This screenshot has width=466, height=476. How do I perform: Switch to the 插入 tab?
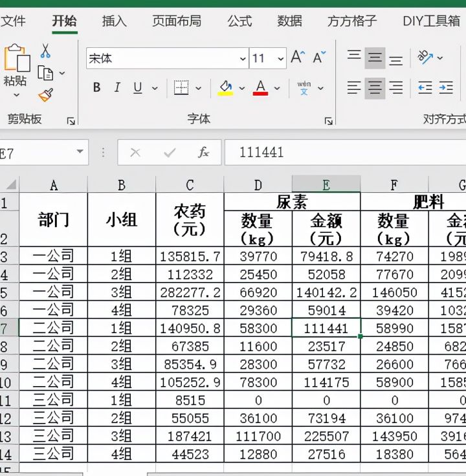point(114,21)
